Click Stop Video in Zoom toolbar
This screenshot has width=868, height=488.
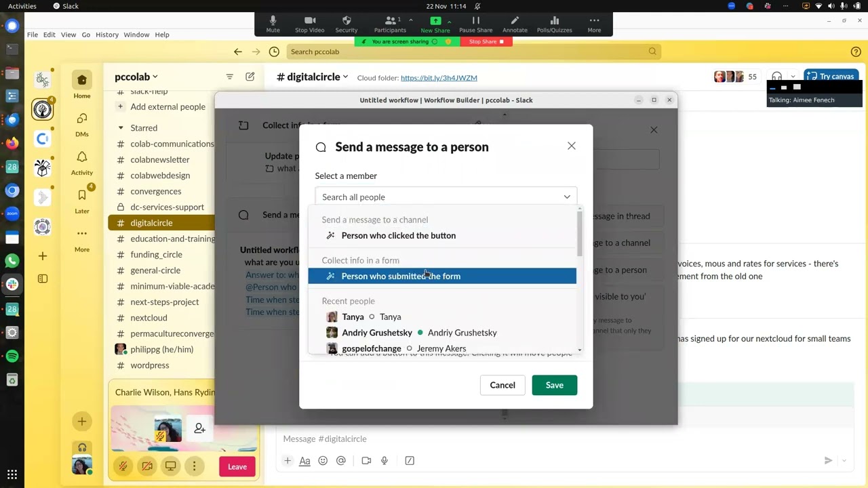click(309, 24)
